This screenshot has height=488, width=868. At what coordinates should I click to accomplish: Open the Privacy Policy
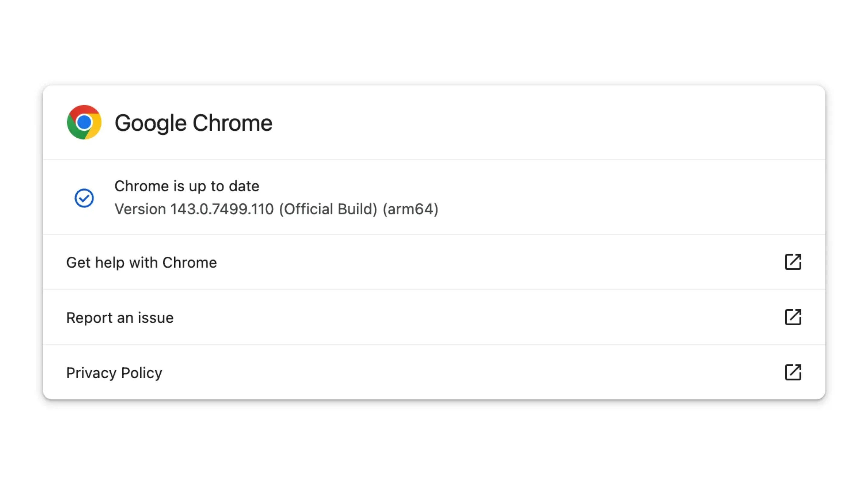pyautogui.click(x=114, y=373)
